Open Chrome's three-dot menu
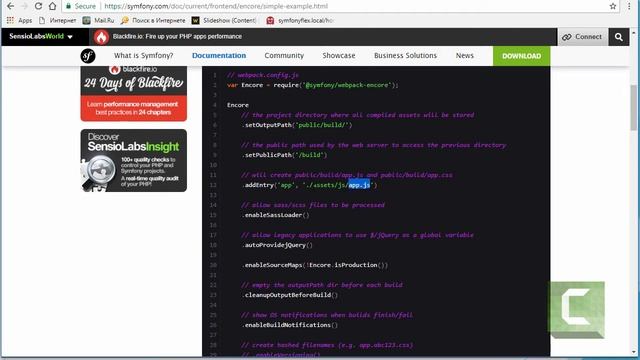Viewport: 640px width, 360px height. click(629, 6)
